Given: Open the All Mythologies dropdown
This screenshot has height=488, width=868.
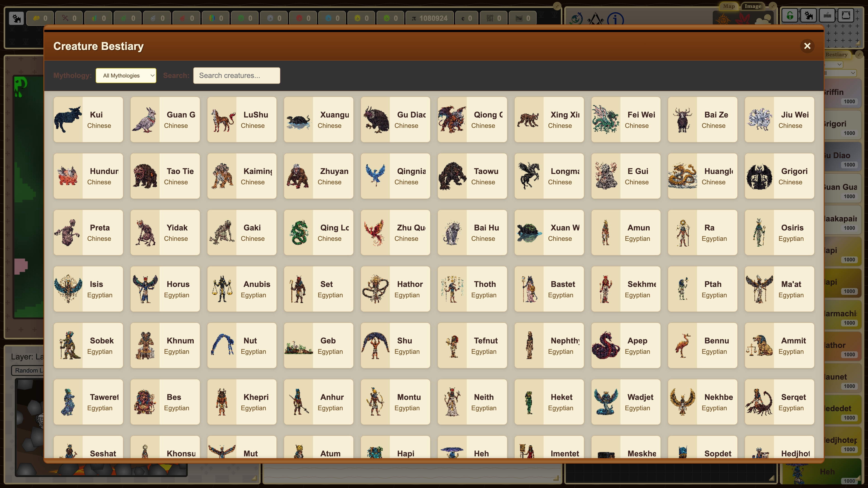Looking at the screenshot, I should (126, 75).
